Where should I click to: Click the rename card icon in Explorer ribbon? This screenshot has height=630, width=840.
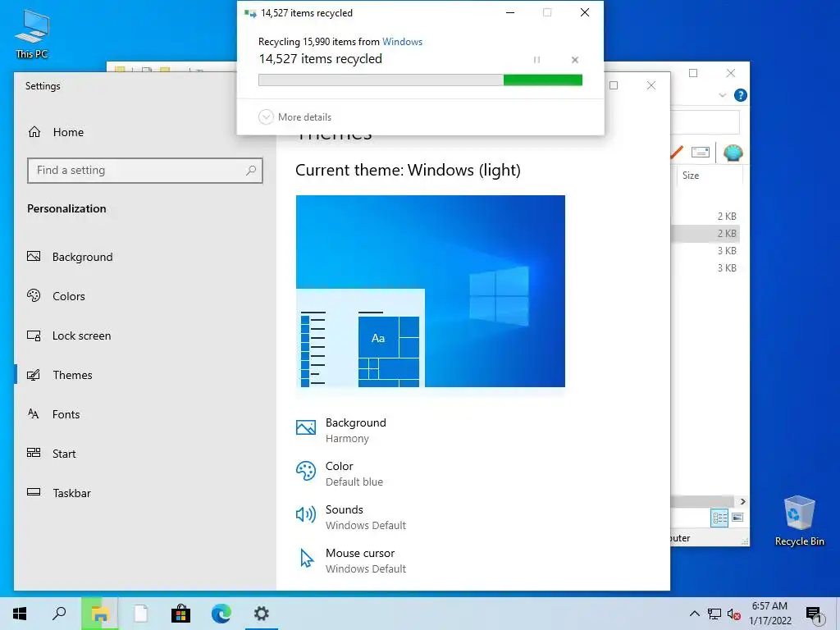(701, 153)
